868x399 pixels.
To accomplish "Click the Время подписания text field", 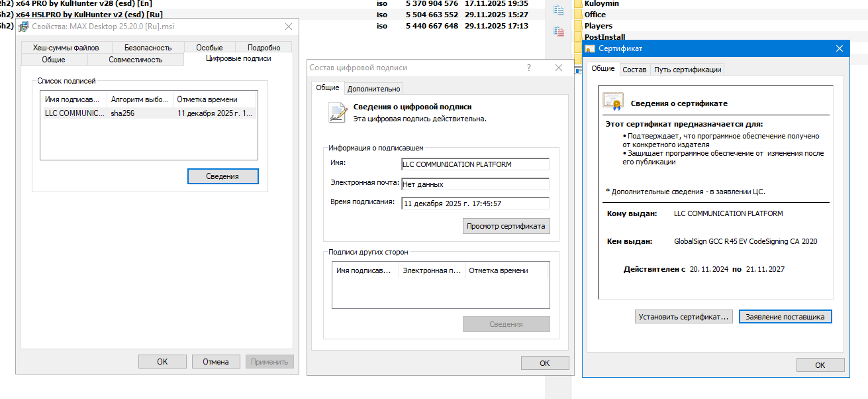I will [475, 203].
